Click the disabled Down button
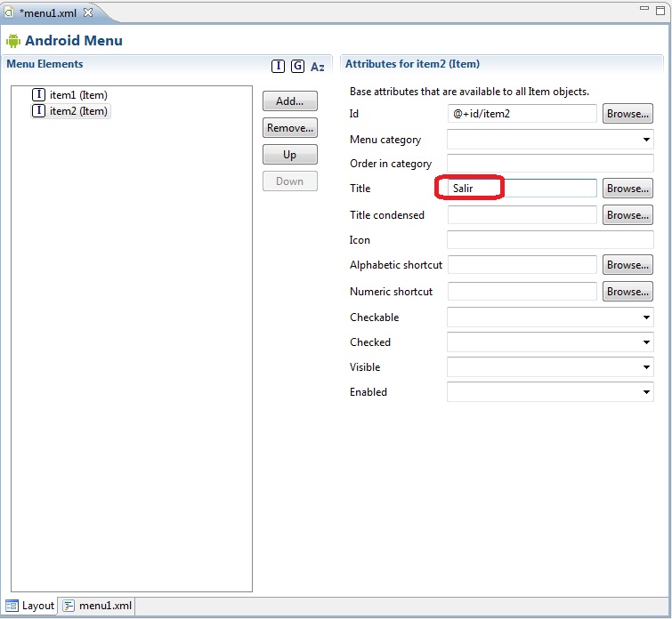 point(289,181)
